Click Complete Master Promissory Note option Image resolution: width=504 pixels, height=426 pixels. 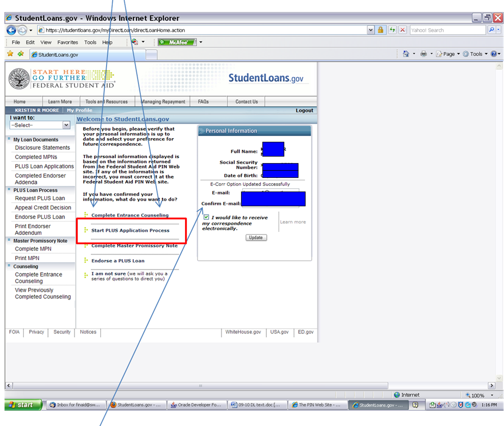pos(134,245)
